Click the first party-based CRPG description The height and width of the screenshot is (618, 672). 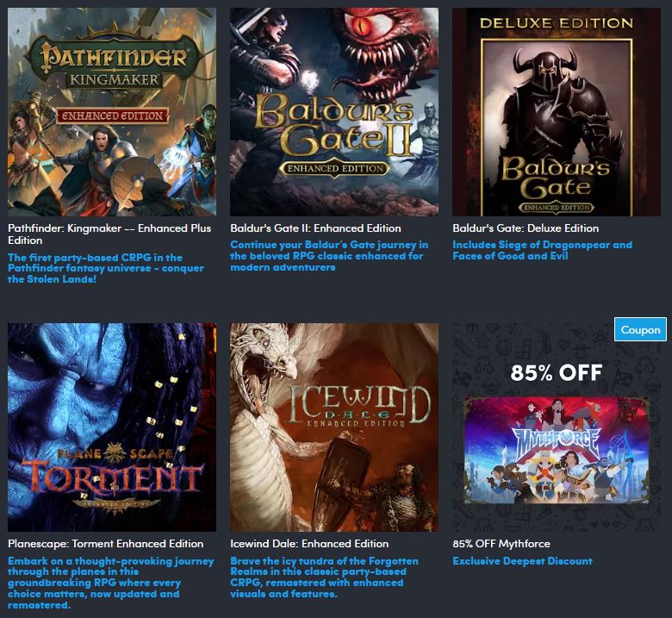coord(106,268)
